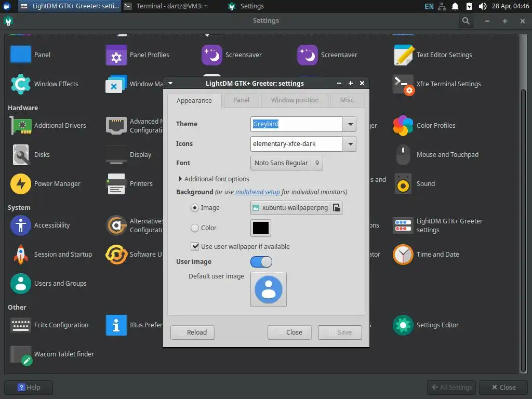
Task: Uncheck Use user wallpaper if available
Action: pos(195,246)
